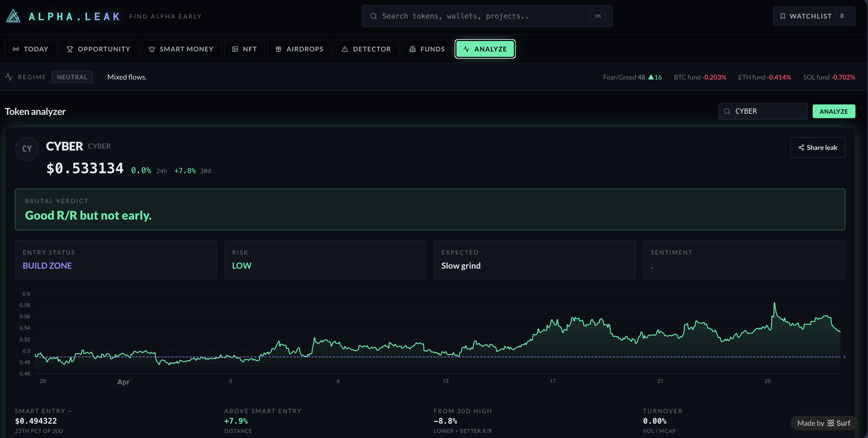The image size is (868, 438).
Task: Go to the NFT tab
Action: tap(244, 49)
